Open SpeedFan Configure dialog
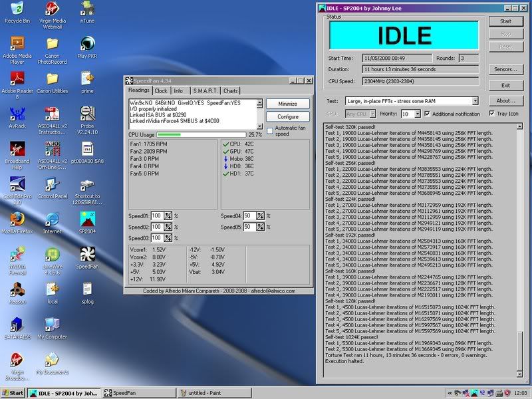The image size is (532, 399). (288, 117)
